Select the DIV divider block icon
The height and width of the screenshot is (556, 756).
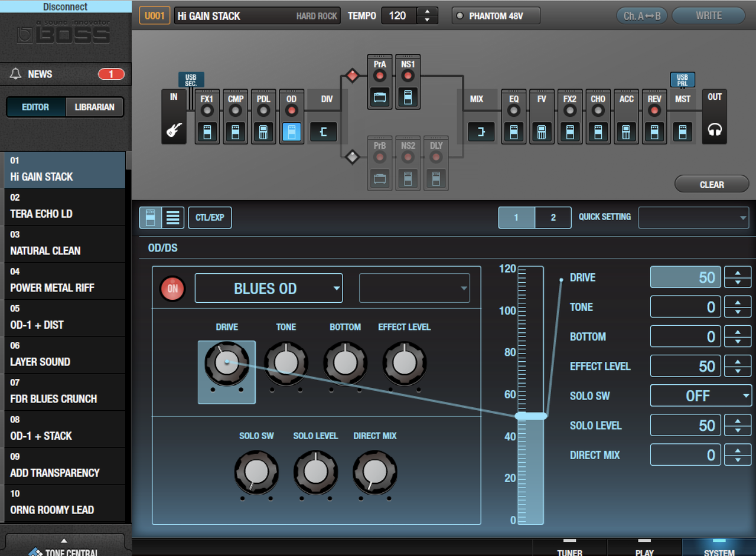(x=324, y=132)
